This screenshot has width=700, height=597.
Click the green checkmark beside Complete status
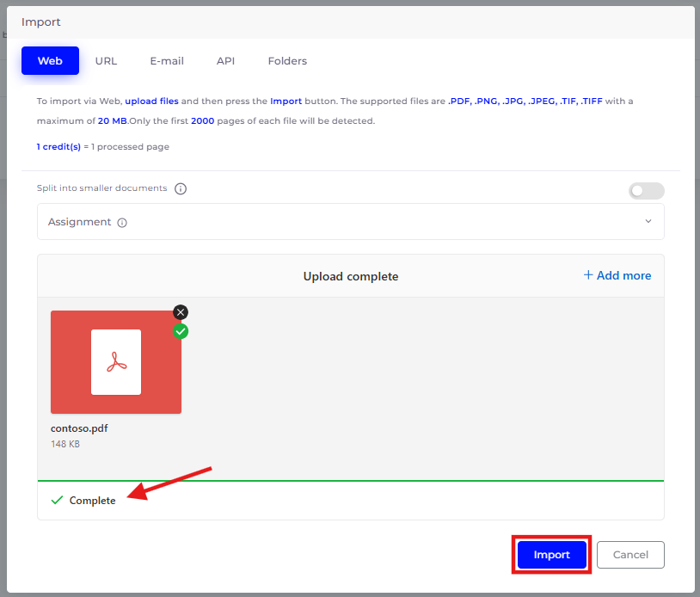click(57, 500)
